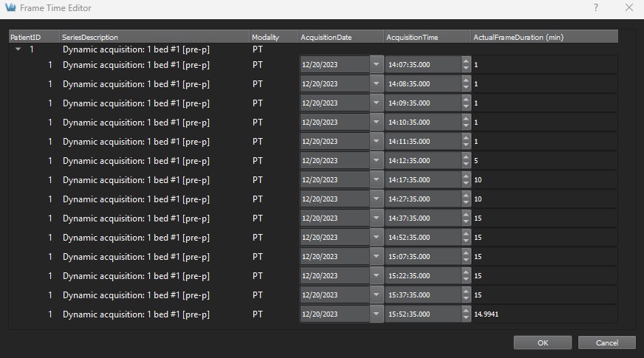Edit the frame duration value 14.9941
This screenshot has height=358, width=644.
(544, 314)
